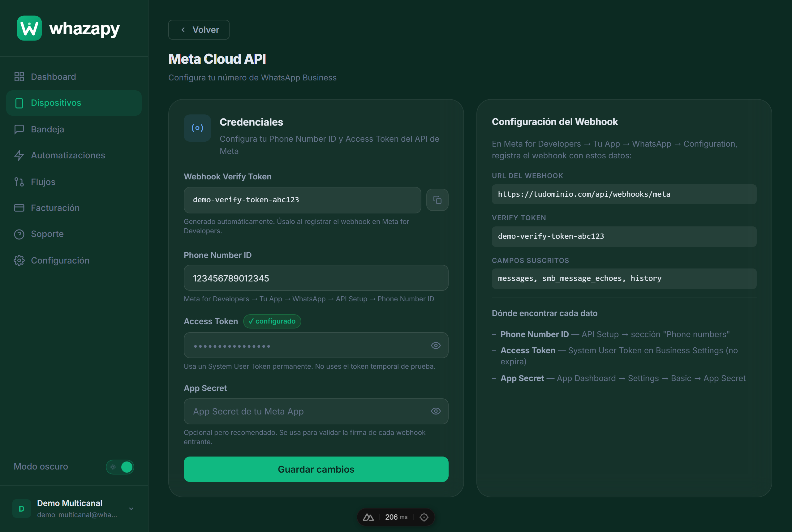The height and width of the screenshot is (532, 792).
Task: Show the Access Token value
Action: pos(436,345)
